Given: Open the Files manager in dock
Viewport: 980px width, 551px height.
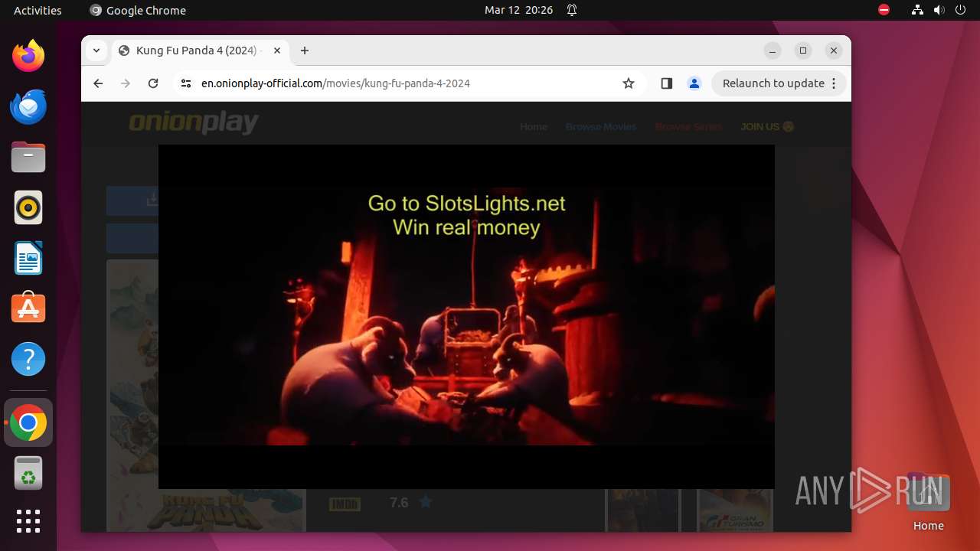Looking at the screenshot, I should (28, 157).
